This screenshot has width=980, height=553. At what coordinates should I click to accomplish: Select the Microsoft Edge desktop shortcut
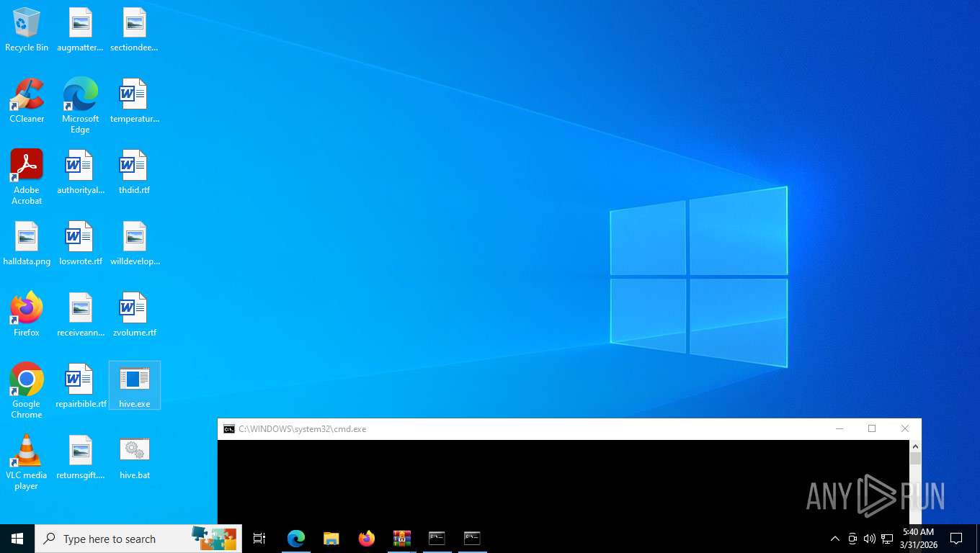[81, 106]
